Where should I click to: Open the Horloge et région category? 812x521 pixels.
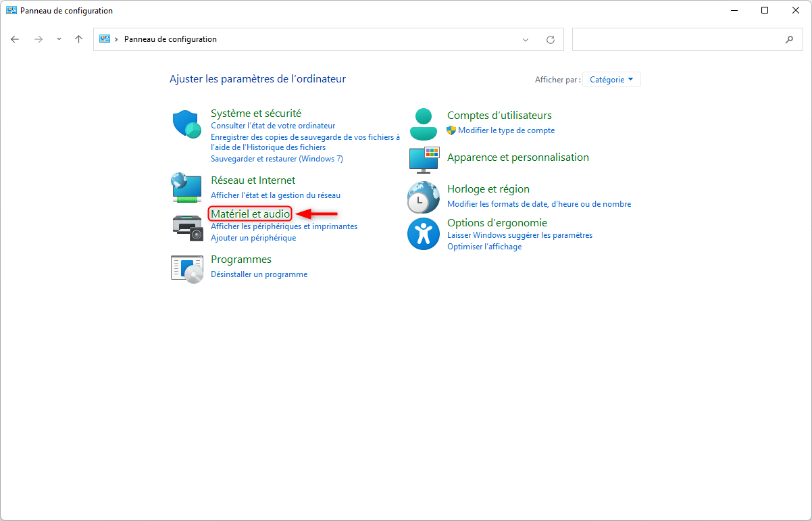click(x=488, y=189)
